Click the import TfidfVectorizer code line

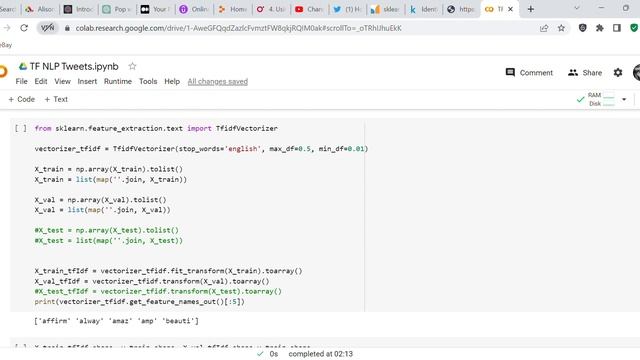(156, 128)
